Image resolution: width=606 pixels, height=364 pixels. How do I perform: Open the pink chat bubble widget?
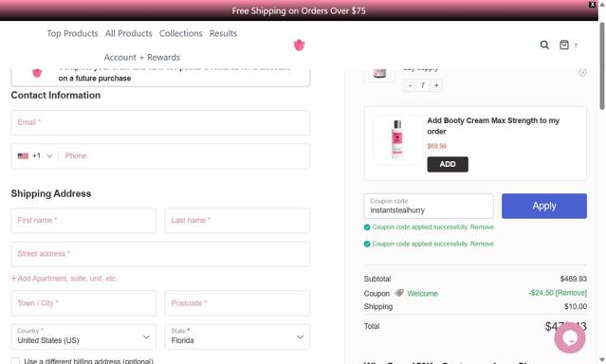[570, 337]
